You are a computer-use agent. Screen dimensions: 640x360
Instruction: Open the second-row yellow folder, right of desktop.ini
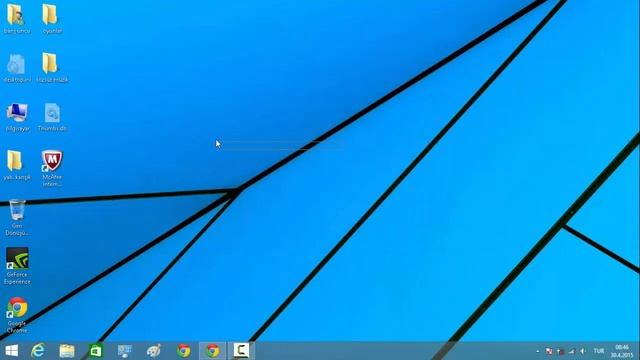point(50,64)
